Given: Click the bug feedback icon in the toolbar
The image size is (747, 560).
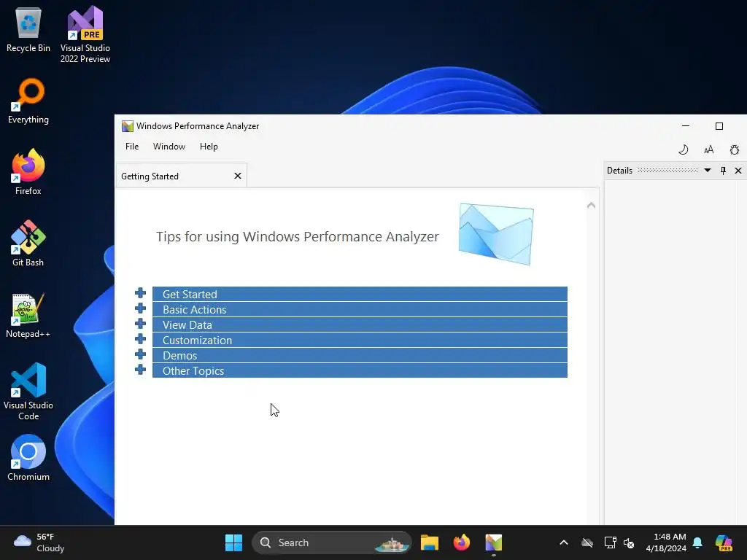Looking at the screenshot, I should [735, 149].
